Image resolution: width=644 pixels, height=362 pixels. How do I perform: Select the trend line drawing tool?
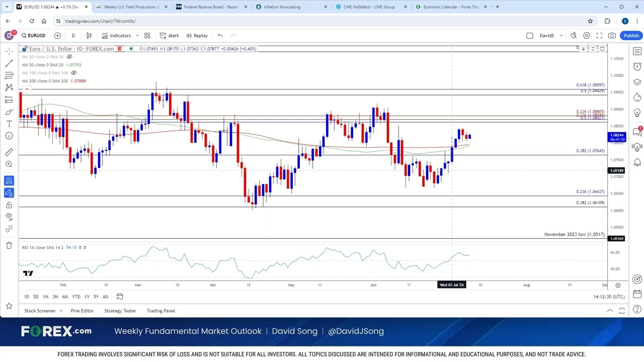(9, 63)
